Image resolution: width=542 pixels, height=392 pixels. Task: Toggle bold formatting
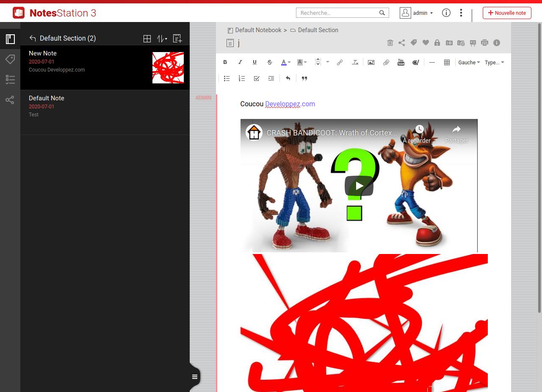(x=225, y=62)
